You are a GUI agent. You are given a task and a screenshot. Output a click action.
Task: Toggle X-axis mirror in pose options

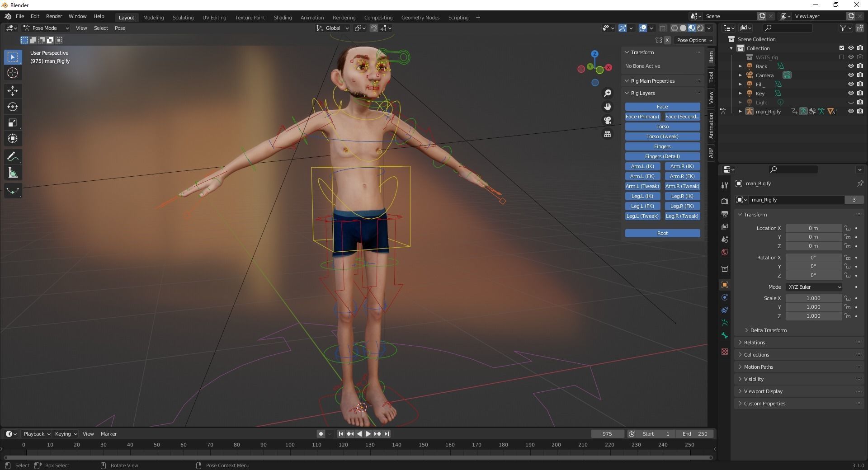[667, 40]
